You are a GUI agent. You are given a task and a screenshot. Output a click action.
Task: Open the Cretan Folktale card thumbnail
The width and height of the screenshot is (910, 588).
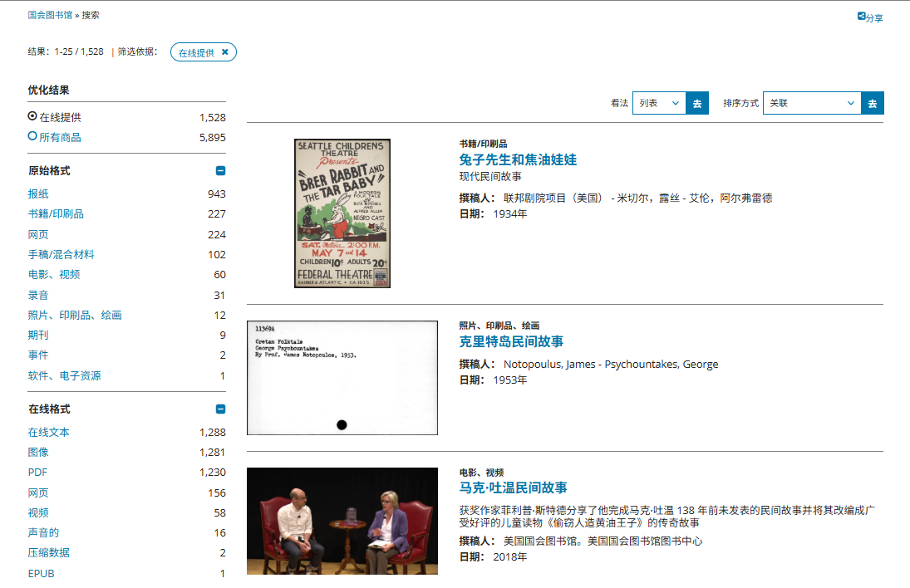coord(342,377)
